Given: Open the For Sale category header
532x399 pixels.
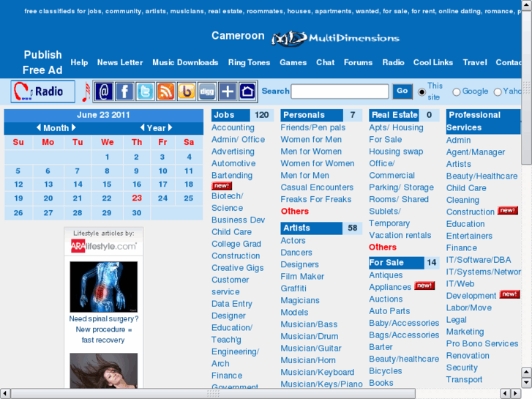Looking at the screenshot, I should (386, 263).
